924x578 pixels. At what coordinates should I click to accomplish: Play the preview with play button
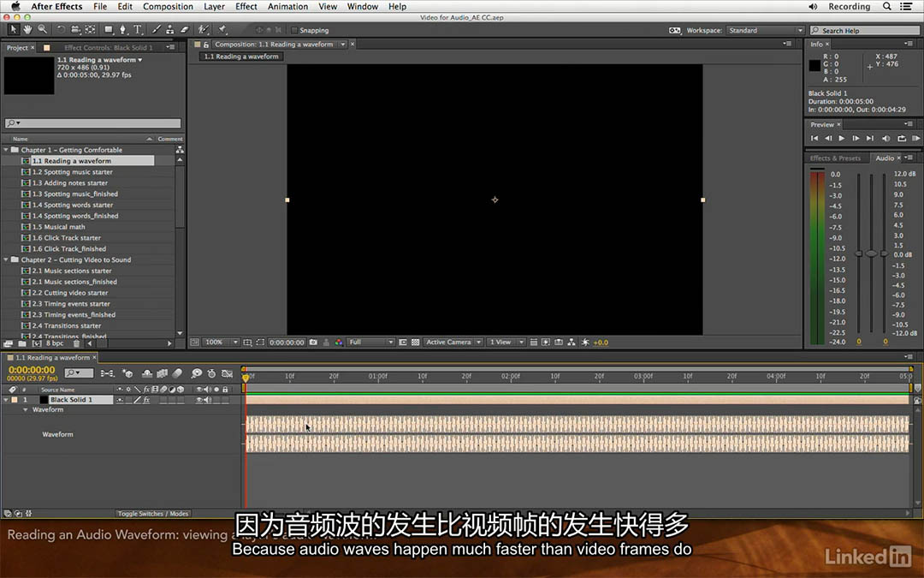[842, 138]
